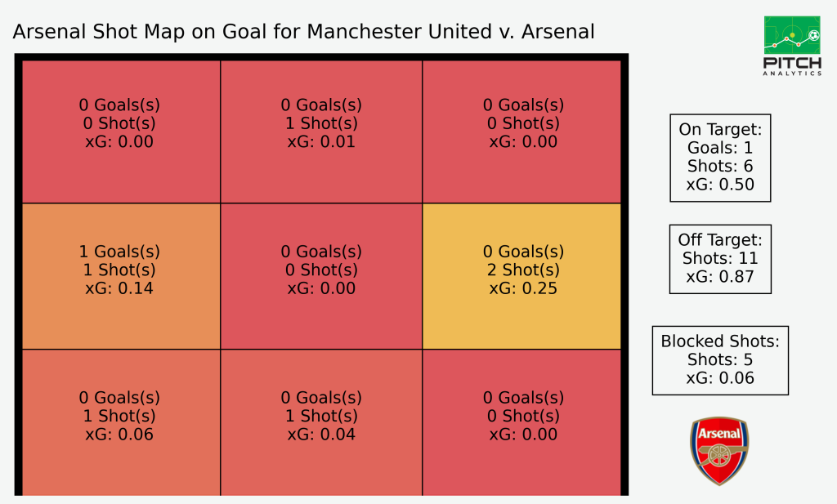Select the top-right goal zone cell
The height and width of the screenshot is (504, 837).
522,132
